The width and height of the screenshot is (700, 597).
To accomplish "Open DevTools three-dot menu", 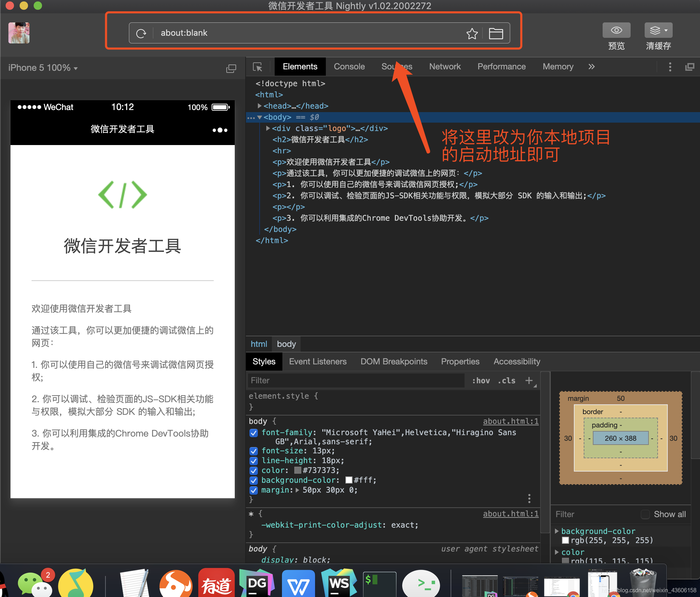I will click(670, 67).
